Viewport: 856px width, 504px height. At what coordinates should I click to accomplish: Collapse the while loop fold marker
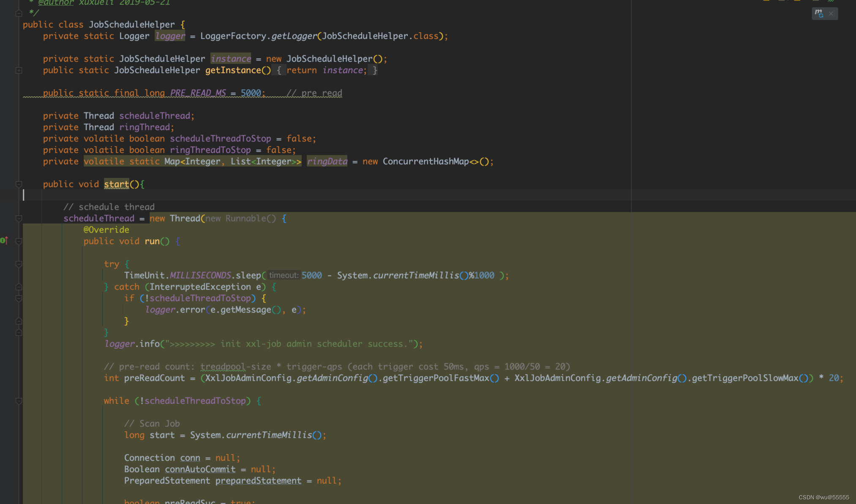19,401
